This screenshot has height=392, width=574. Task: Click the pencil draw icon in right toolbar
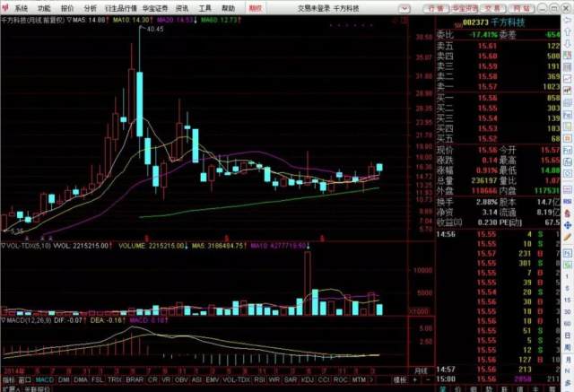tap(568, 237)
